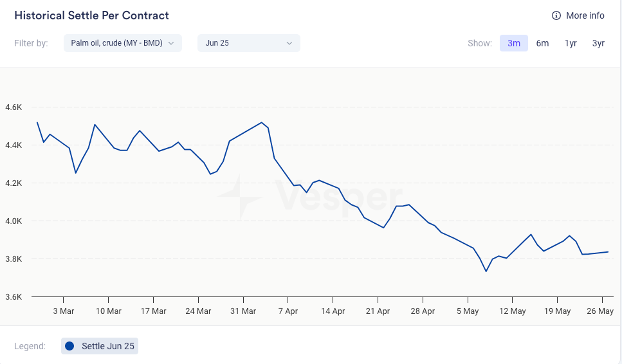Open the More info link text

click(x=585, y=15)
